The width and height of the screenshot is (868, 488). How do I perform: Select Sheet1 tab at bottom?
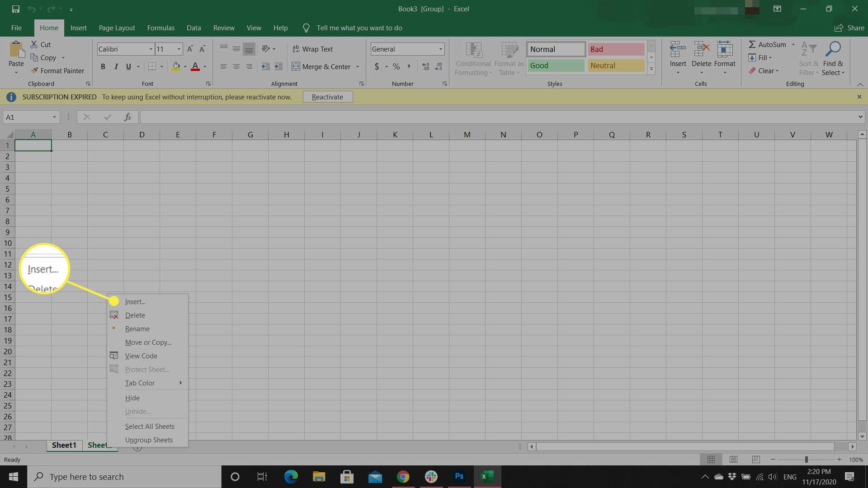[x=64, y=445]
